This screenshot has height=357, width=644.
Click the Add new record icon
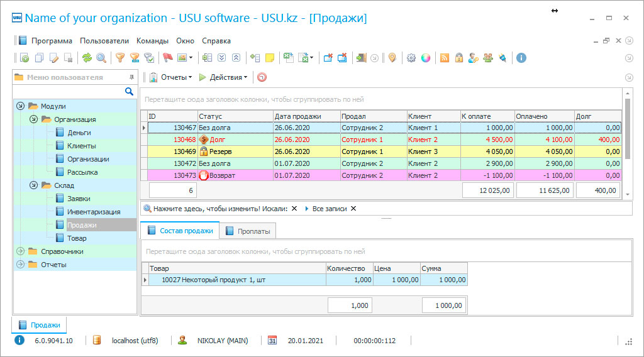[25, 58]
